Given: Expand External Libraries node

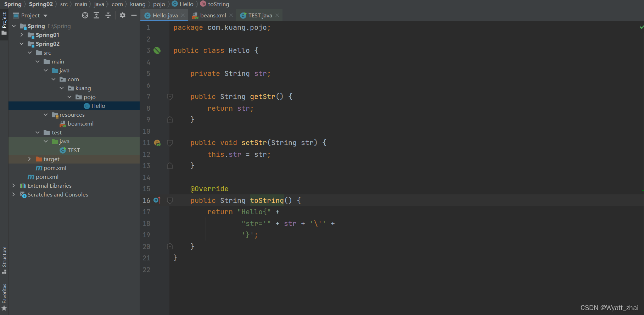Looking at the screenshot, I should point(14,186).
